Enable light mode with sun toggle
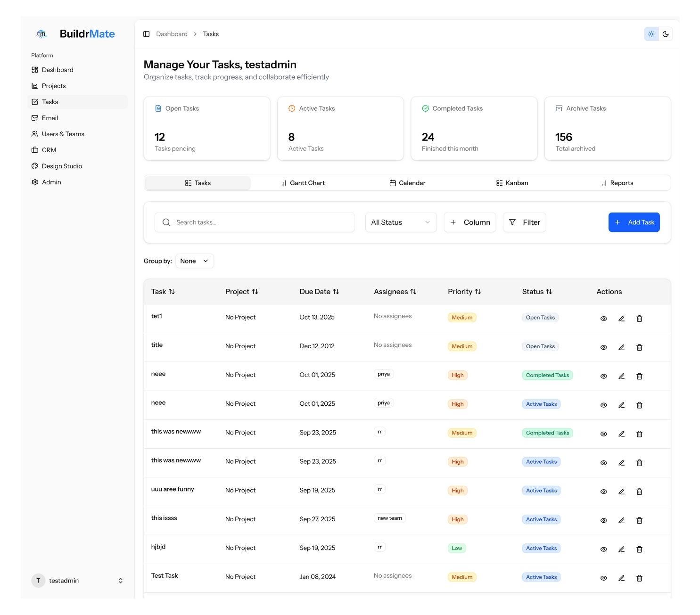Screen dimensions: 700x615 coord(651,34)
